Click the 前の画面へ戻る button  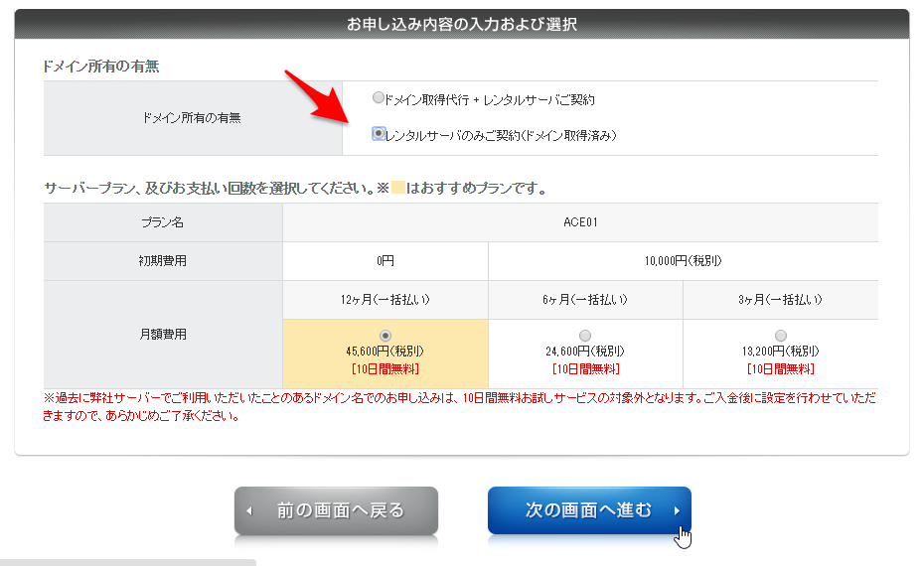coord(336,510)
